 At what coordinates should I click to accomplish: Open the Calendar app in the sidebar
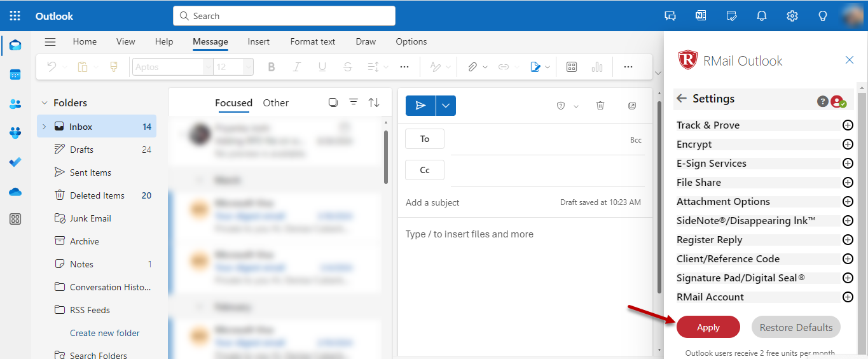point(15,74)
